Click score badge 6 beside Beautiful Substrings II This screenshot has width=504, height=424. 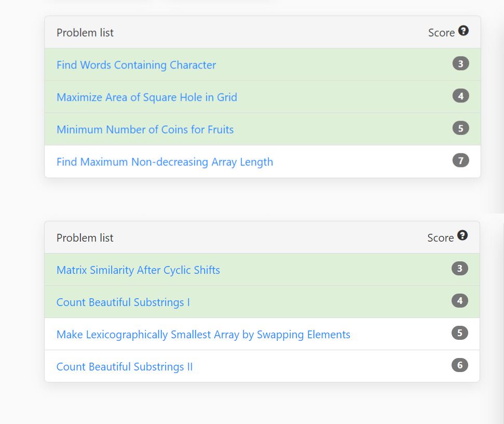click(x=459, y=365)
